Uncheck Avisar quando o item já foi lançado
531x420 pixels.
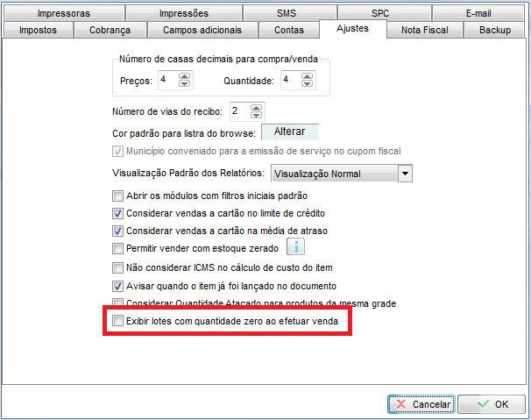(x=118, y=286)
